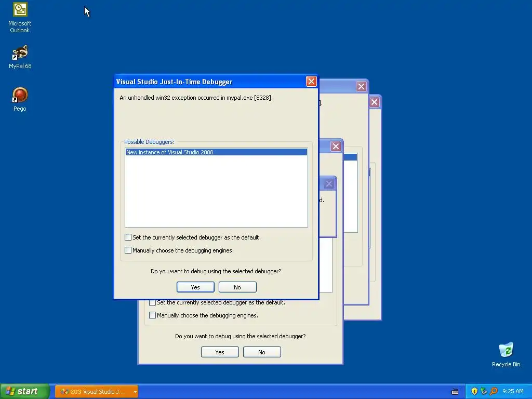Select the Pego desktop shortcut
The image size is (532, 399).
tap(20, 99)
